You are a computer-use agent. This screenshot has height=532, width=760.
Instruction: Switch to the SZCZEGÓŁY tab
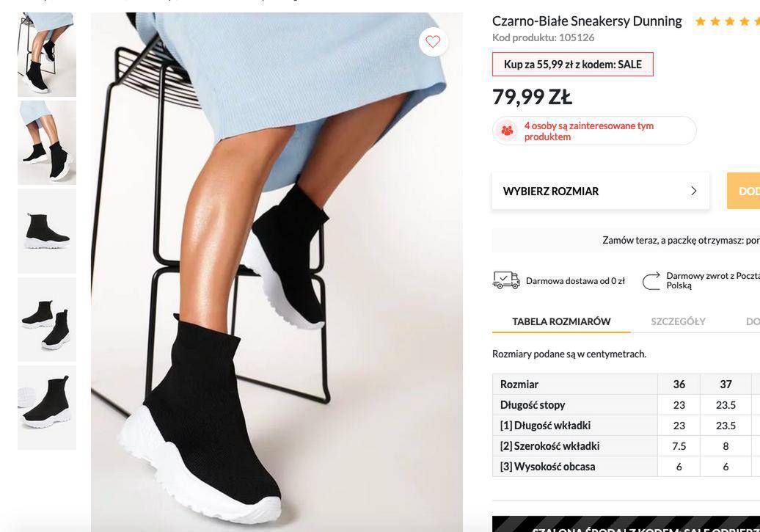click(x=678, y=321)
